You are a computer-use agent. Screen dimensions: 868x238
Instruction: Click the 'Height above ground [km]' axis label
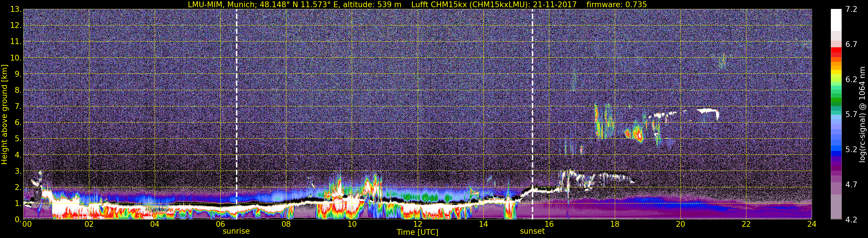(4, 114)
